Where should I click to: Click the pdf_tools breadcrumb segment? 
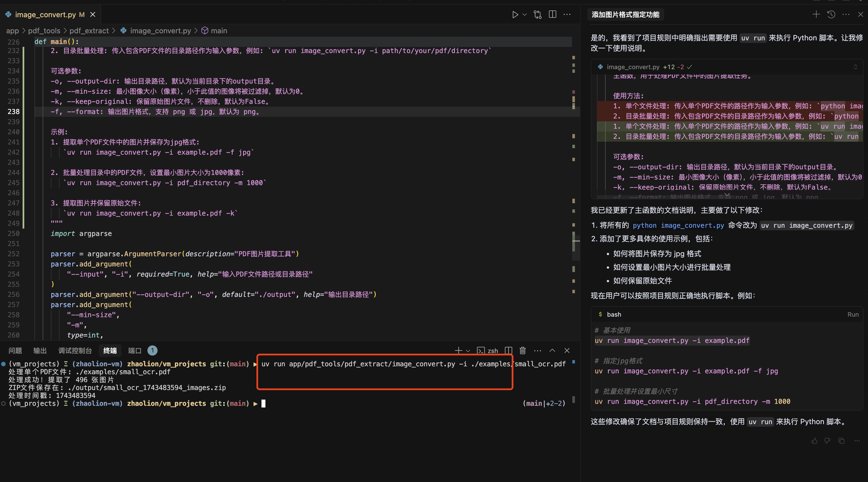(44, 31)
